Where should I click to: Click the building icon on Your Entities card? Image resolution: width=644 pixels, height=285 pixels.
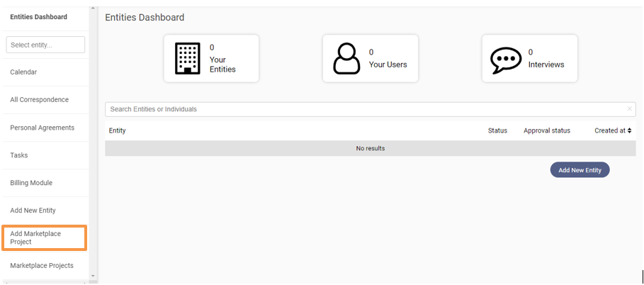click(x=187, y=59)
